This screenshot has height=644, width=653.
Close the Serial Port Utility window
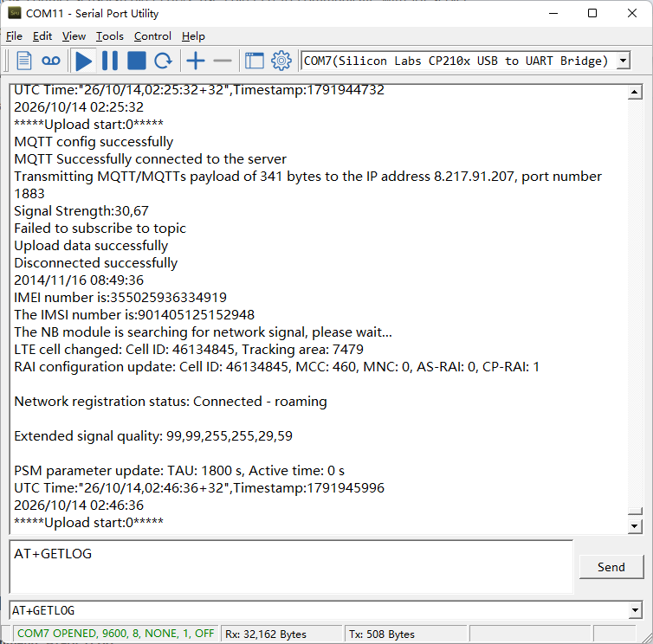click(x=631, y=13)
